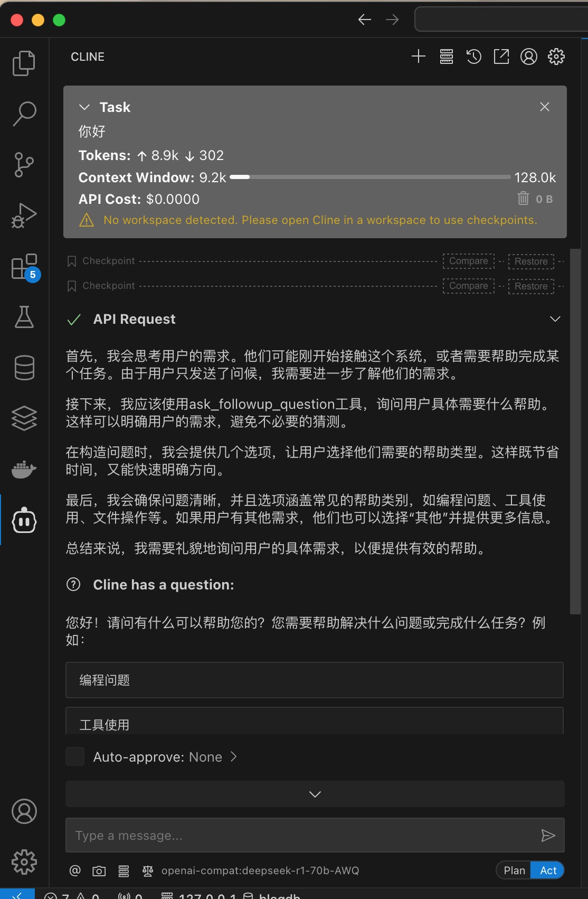Screen dimensions: 588x899
Task: Open the Explorer files view
Action: point(24,63)
